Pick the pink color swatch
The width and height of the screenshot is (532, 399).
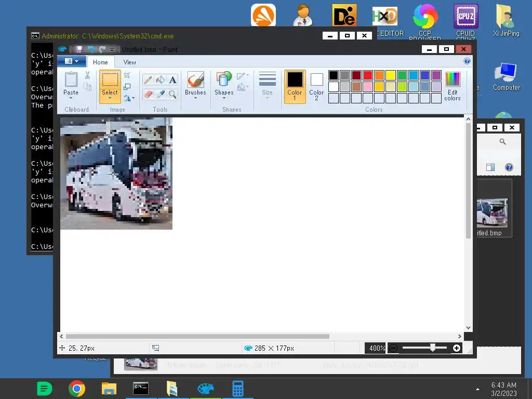[368, 87]
